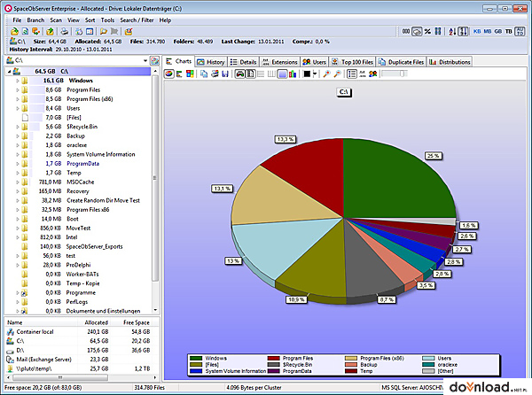Open the Tools menu
The image size is (532, 395).
coord(107,20)
